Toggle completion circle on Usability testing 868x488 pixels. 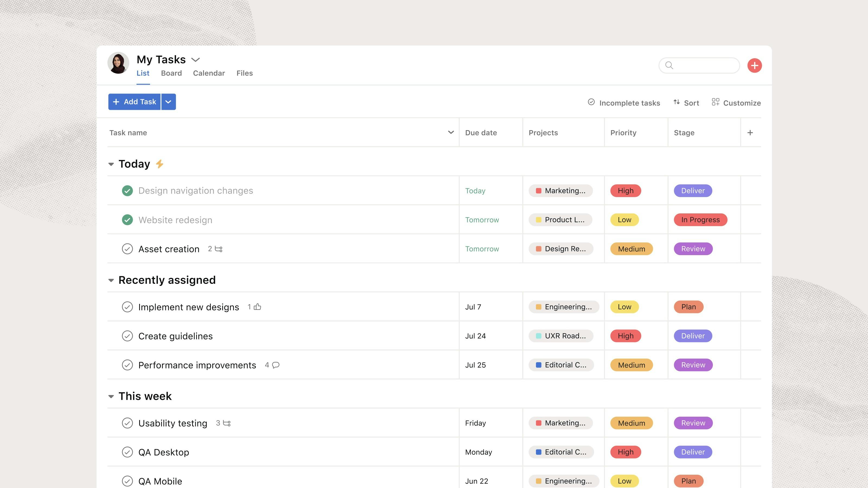click(127, 423)
